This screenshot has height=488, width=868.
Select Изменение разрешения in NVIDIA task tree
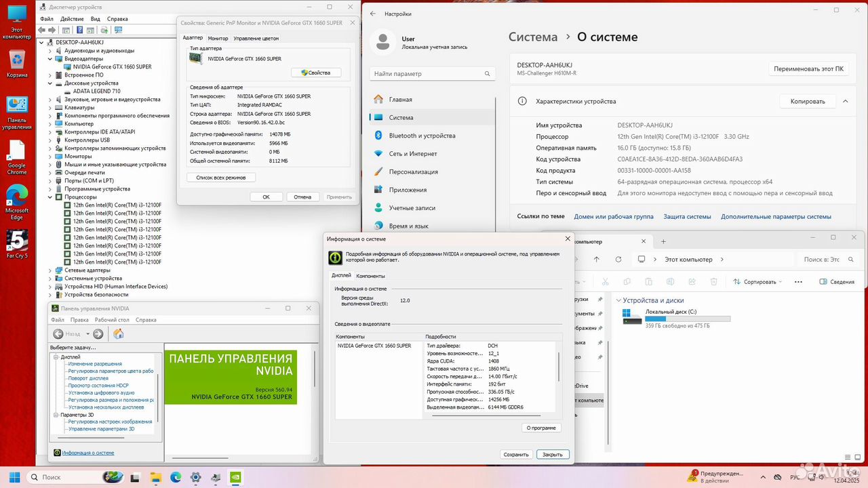[x=95, y=364]
